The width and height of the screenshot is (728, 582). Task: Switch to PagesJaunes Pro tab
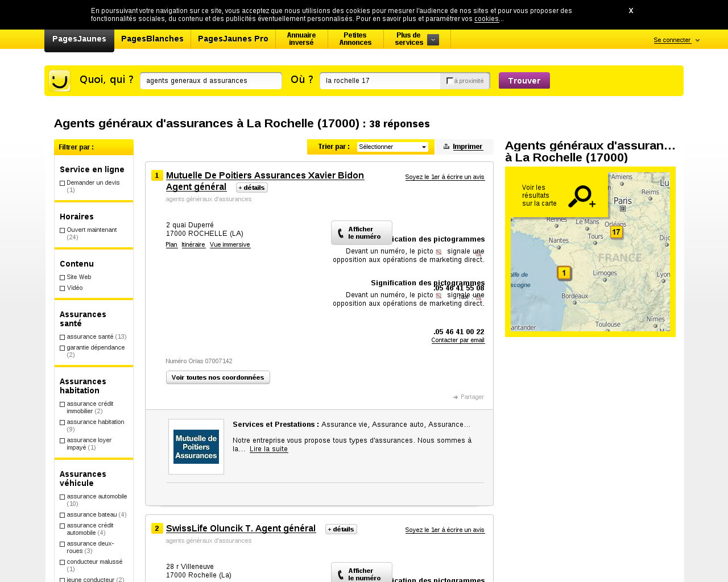coord(233,39)
